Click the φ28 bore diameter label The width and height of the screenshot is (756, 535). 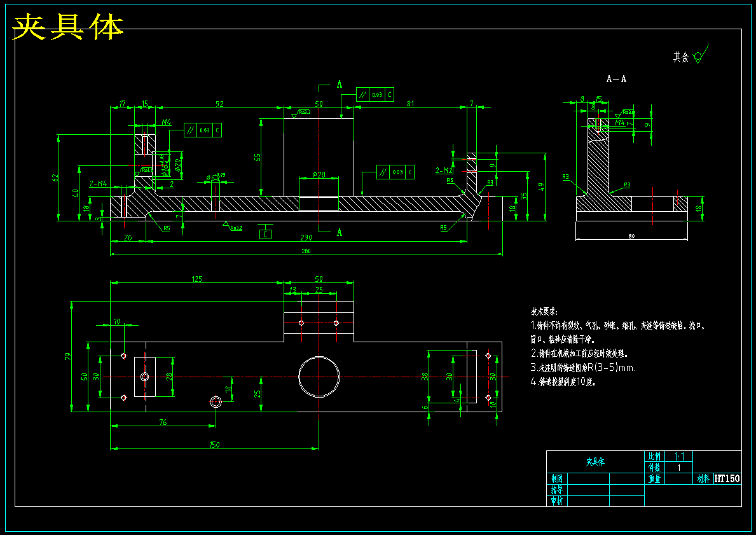tap(319, 175)
